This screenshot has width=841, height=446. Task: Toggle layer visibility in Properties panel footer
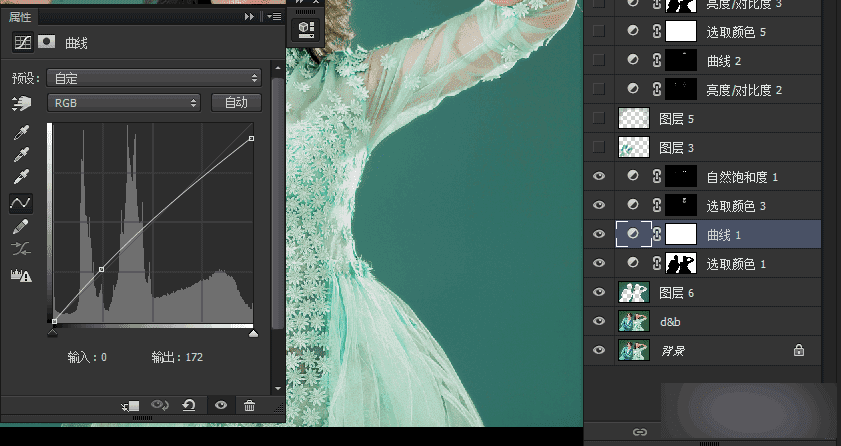click(220, 405)
